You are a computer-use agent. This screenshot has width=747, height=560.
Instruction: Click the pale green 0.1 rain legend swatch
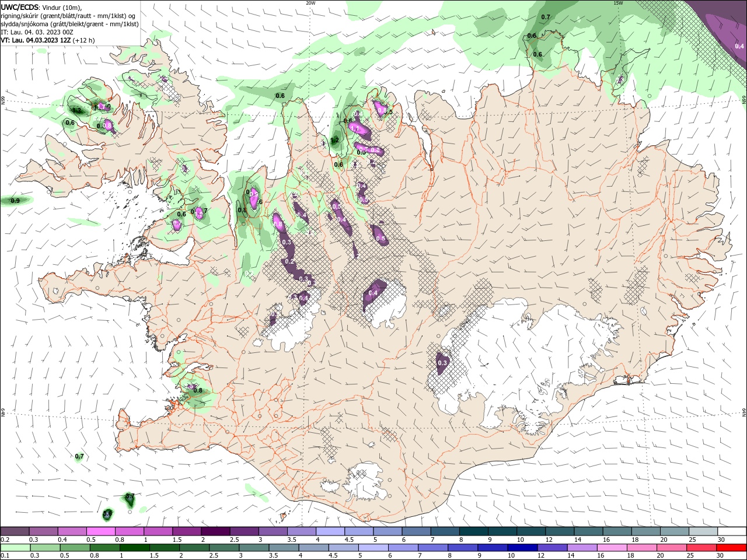pyautogui.click(x=15, y=547)
